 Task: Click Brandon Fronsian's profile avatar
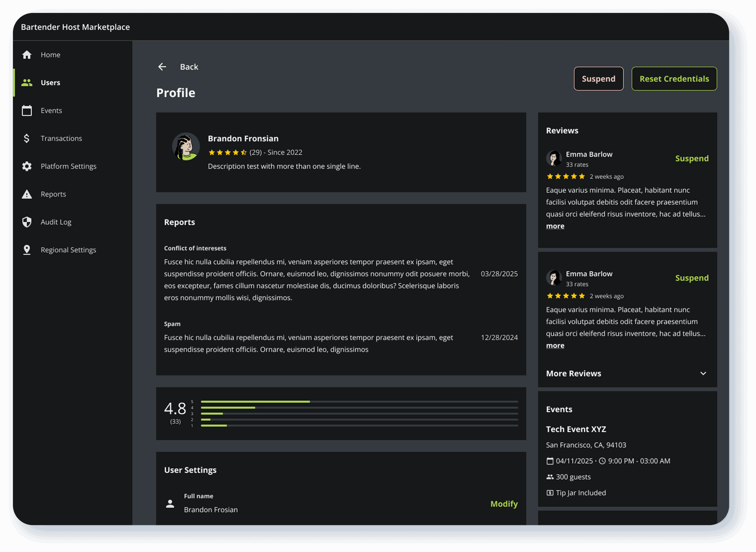pos(186,147)
